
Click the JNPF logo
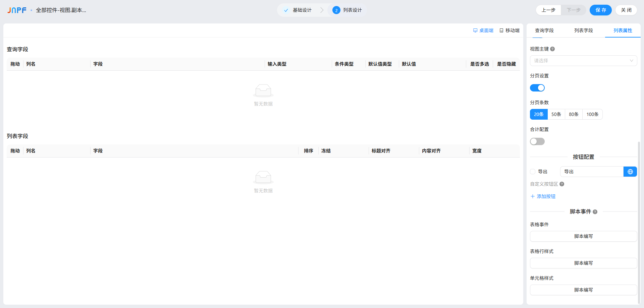[17, 10]
